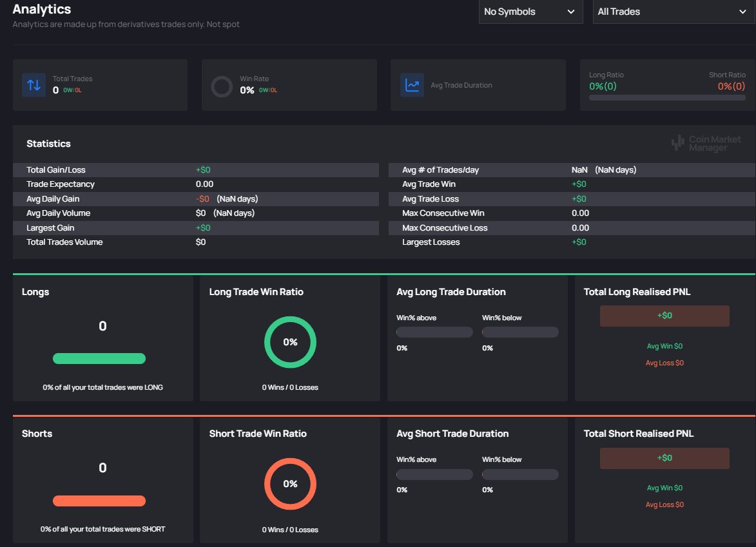Click the +$0 Total Long Realised PNL button
Viewport: 756px width, 547px height.
664,316
